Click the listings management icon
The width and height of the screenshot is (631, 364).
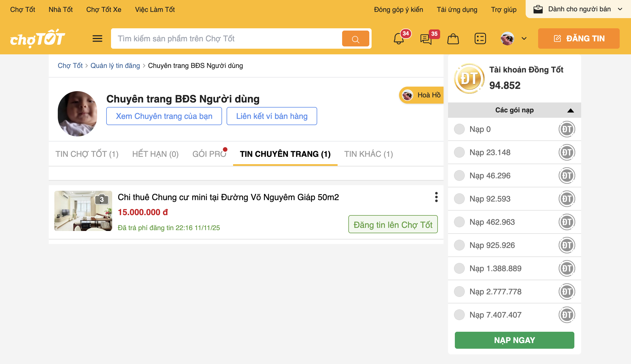tap(480, 38)
